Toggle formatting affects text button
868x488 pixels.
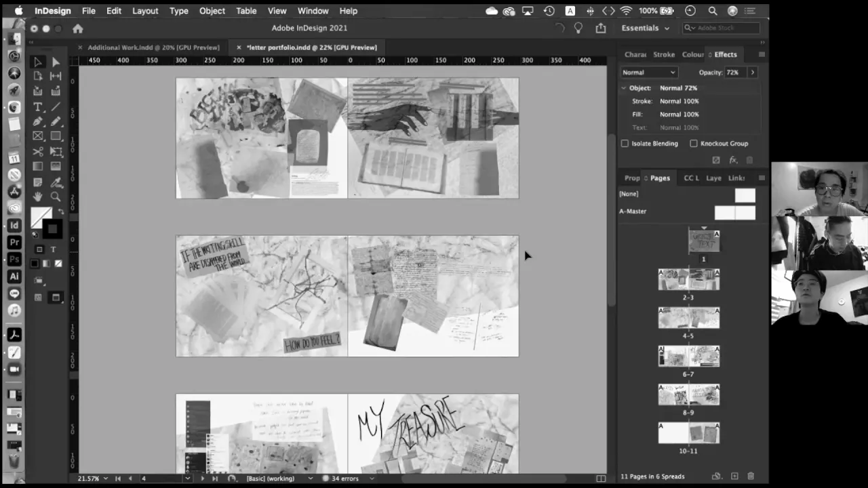tap(53, 249)
